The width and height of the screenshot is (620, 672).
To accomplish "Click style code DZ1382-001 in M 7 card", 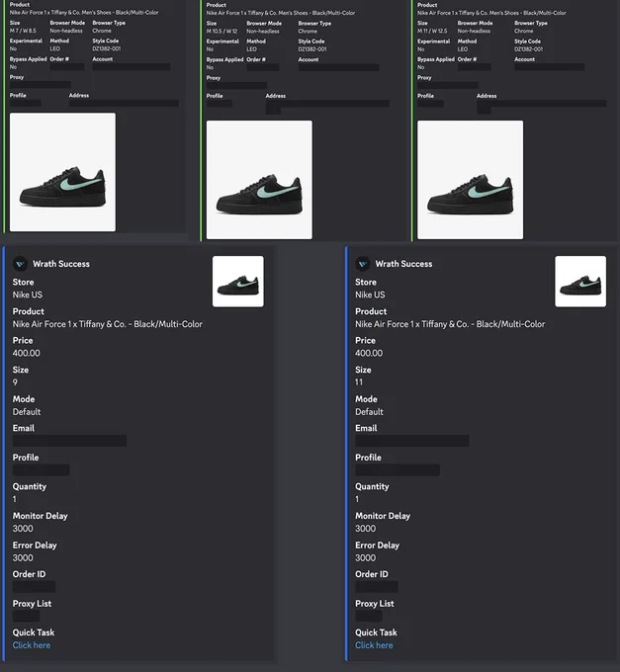I will 107,48.
